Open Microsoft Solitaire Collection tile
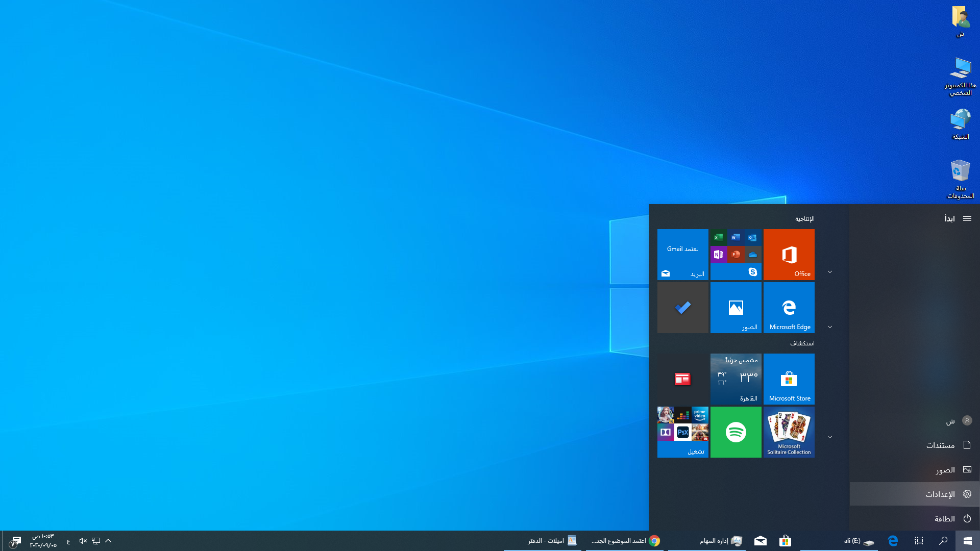The width and height of the screenshot is (980, 551). pyautogui.click(x=789, y=432)
